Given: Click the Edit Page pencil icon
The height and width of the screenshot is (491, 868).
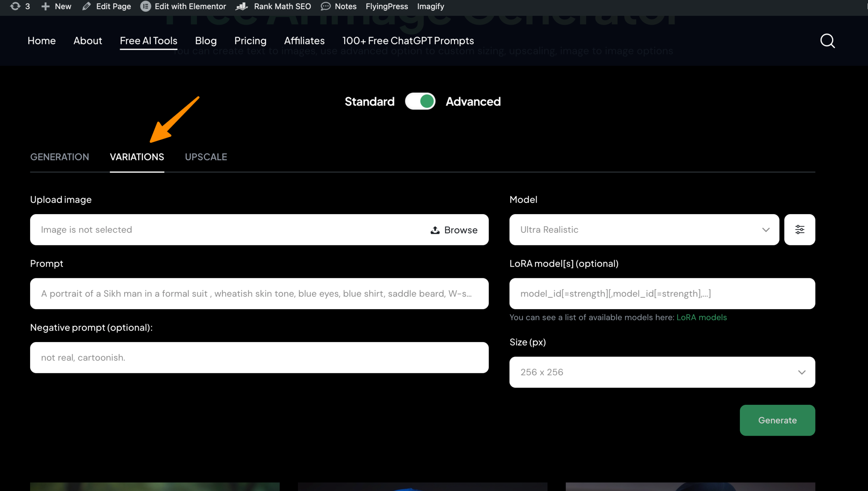Looking at the screenshot, I should pyautogui.click(x=86, y=6).
